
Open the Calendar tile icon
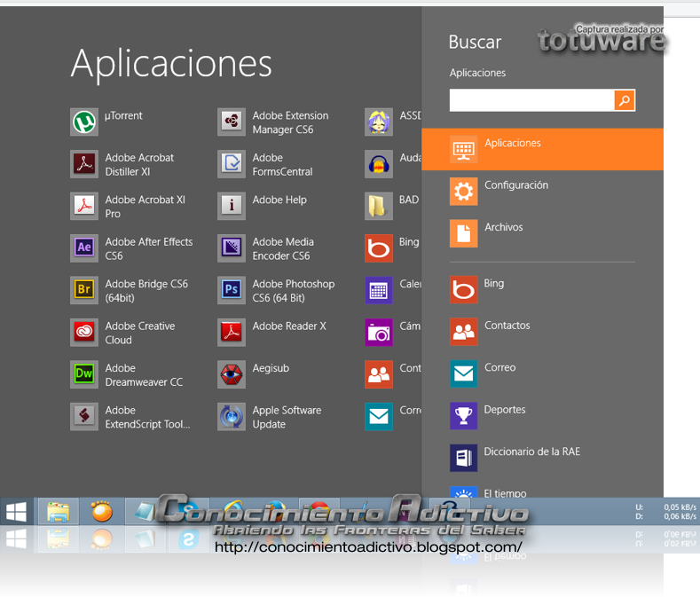point(379,290)
